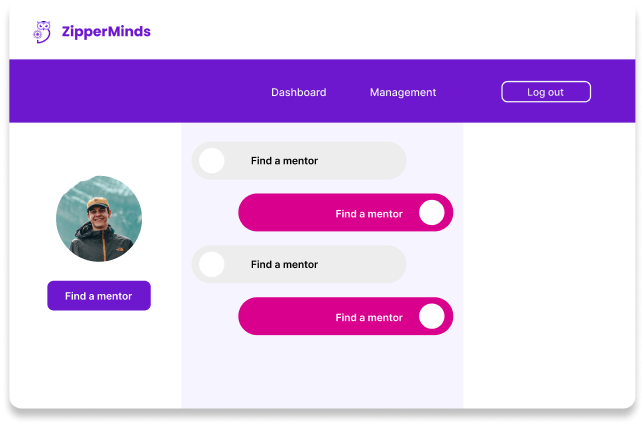Select the lower gray Find a mentor label
This screenshot has height=425, width=643.
(284, 265)
